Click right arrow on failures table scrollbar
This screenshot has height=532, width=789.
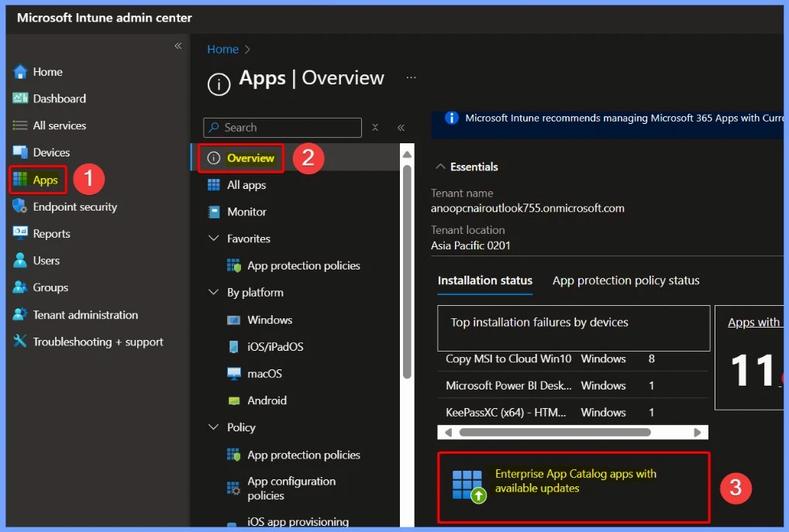[697, 432]
